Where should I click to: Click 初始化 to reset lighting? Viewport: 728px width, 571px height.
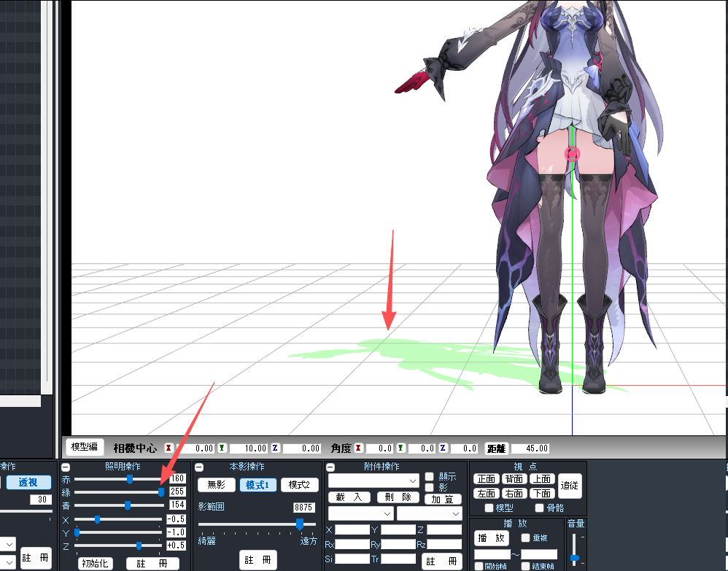[95, 564]
